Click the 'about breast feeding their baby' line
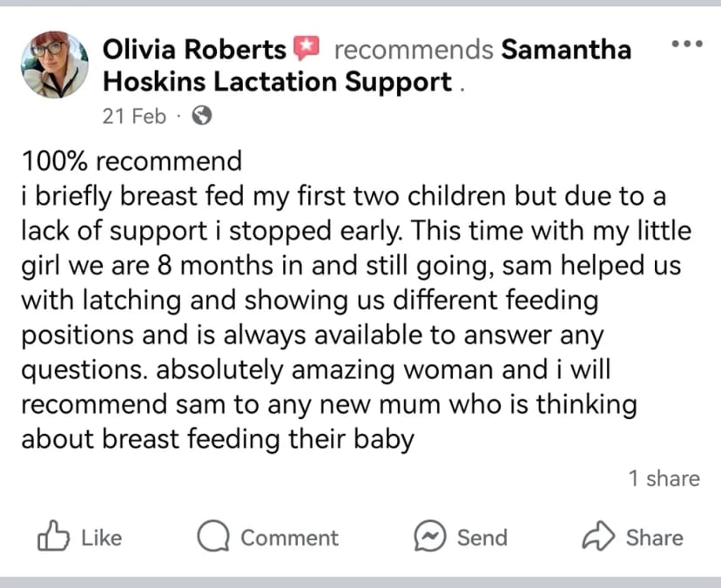The height and width of the screenshot is (588, 721). 218,439
